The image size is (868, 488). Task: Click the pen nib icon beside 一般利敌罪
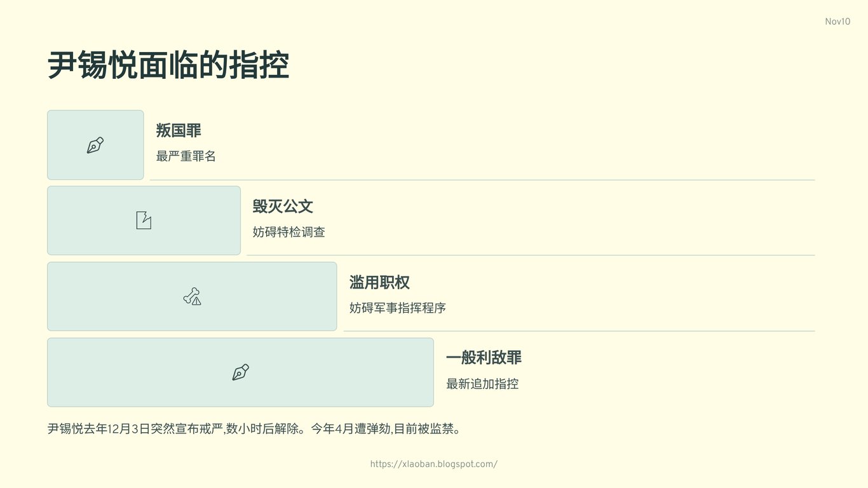click(x=240, y=372)
